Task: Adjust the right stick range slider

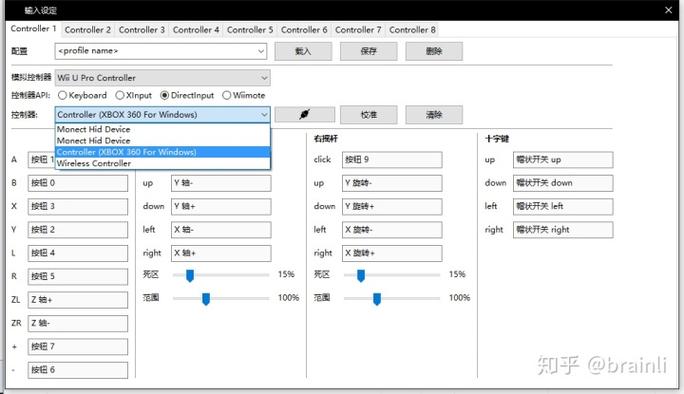Action: click(377, 298)
